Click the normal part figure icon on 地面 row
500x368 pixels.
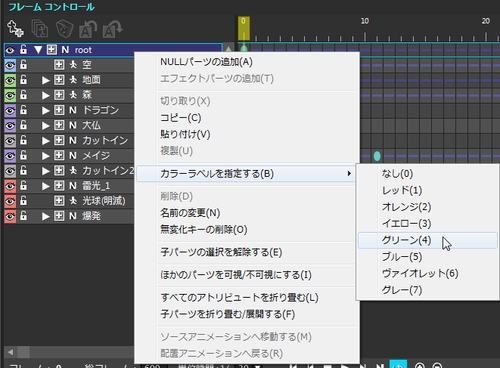coord(73,80)
